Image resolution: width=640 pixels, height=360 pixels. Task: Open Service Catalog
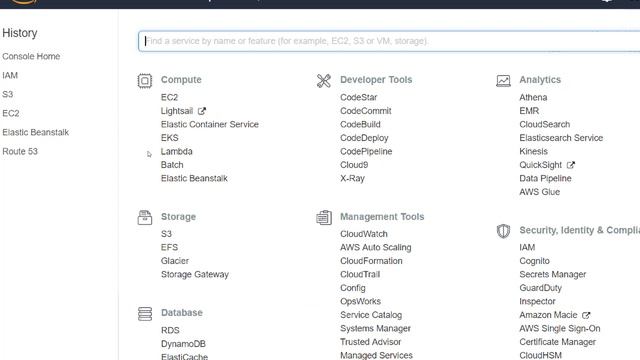(371, 315)
